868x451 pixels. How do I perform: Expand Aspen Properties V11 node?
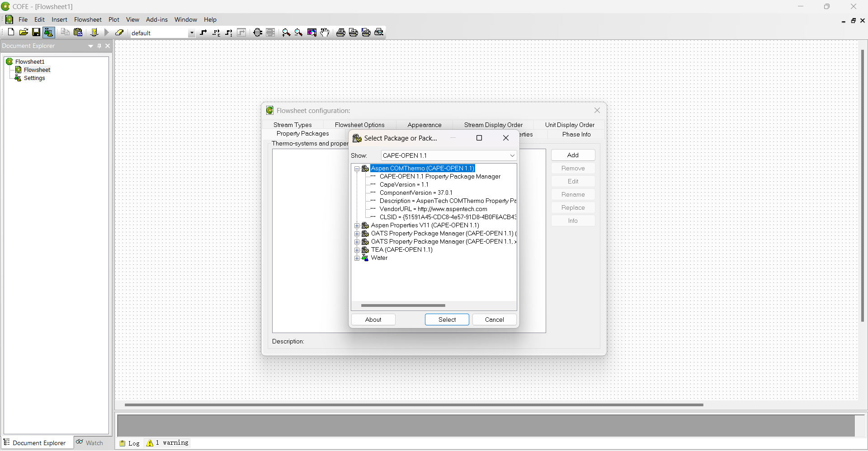[x=357, y=225]
